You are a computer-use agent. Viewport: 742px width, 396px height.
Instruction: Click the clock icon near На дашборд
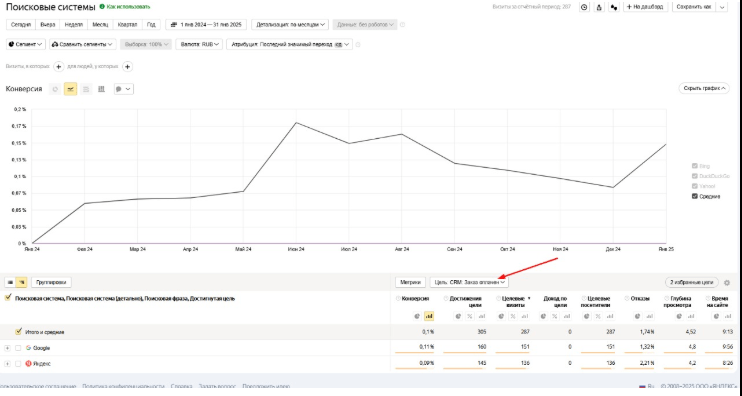coord(584,7)
